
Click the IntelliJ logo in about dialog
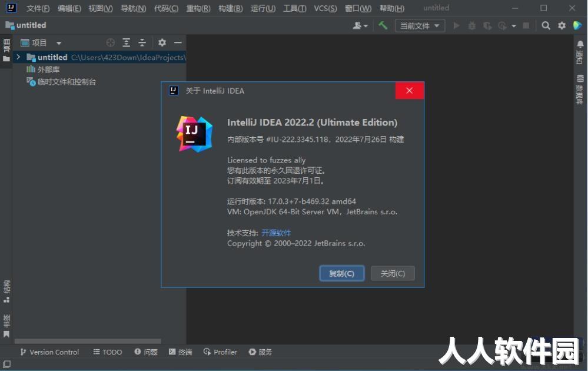(195, 134)
